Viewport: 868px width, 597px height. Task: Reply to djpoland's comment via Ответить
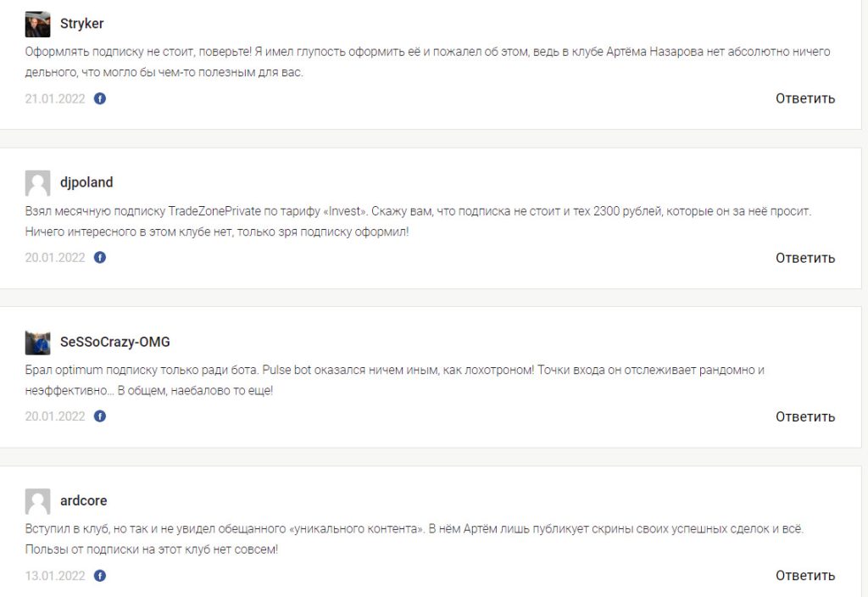click(805, 258)
